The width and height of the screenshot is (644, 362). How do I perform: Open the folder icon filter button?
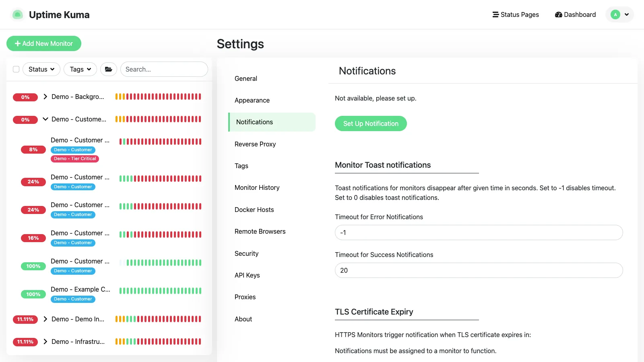click(109, 69)
